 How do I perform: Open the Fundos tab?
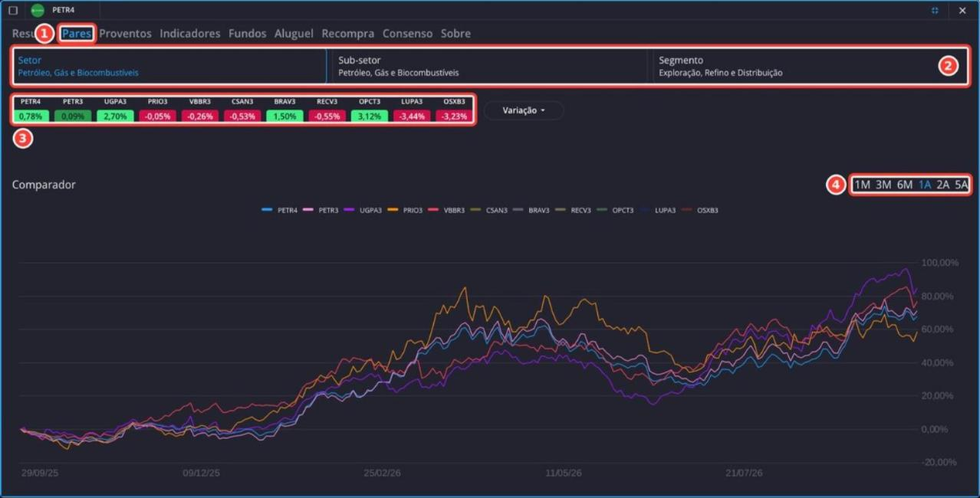(248, 34)
